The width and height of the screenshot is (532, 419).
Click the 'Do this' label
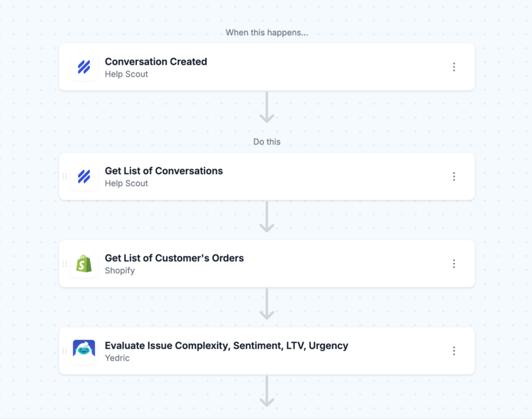[x=267, y=142]
